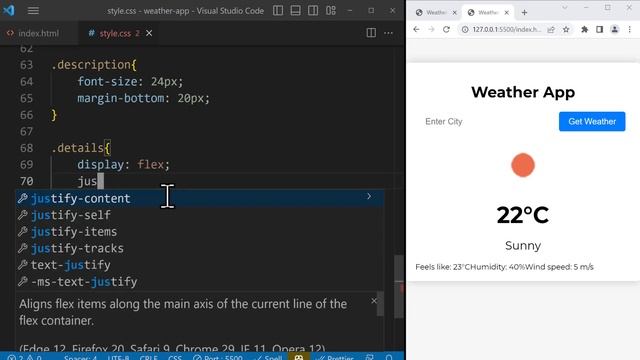640x360 pixels.
Task: Click line number 67 in gutter
Action: tap(27, 131)
